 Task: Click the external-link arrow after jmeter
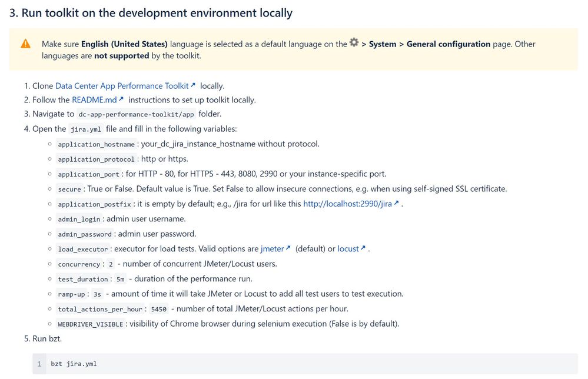point(288,248)
